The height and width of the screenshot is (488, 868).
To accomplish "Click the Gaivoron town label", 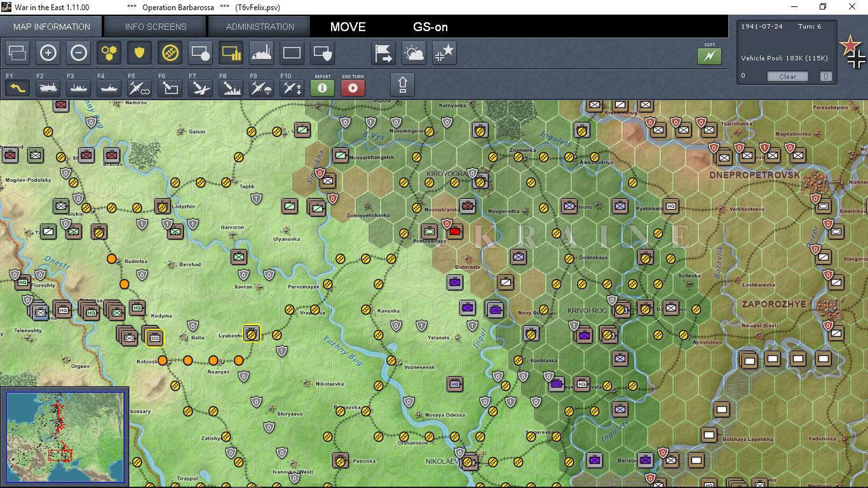I will pyautogui.click(x=232, y=227).
